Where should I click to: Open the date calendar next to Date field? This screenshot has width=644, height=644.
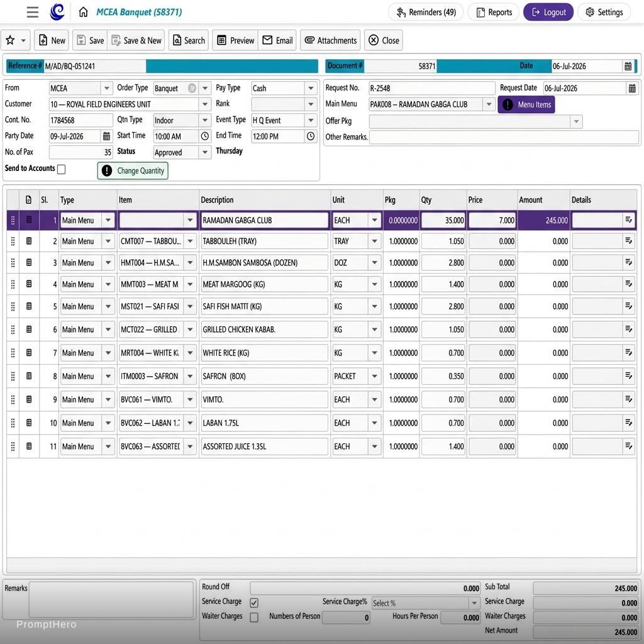[x=628, y=66]
